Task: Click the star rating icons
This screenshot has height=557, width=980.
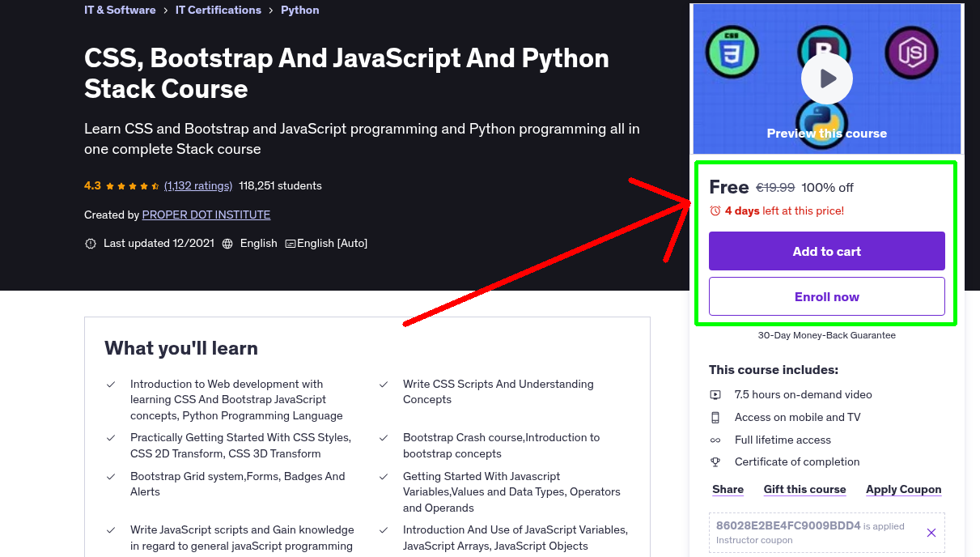Action: point(134,186)
